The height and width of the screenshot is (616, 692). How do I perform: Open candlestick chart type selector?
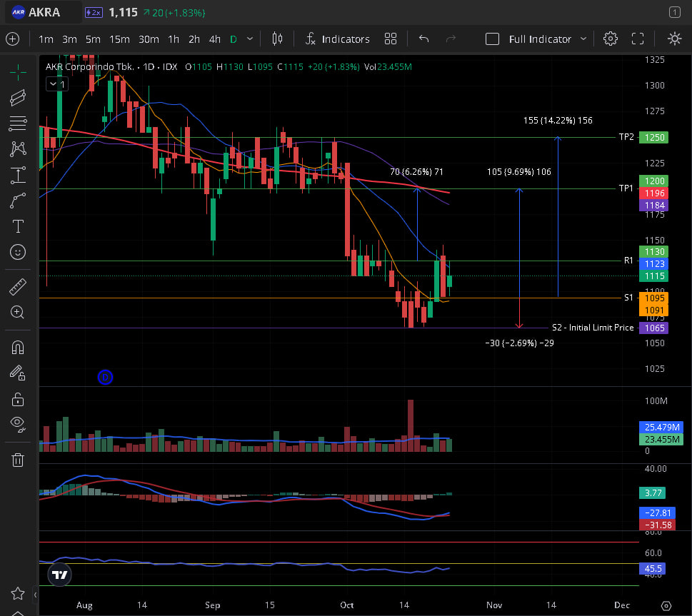click(x=278, y=39)
